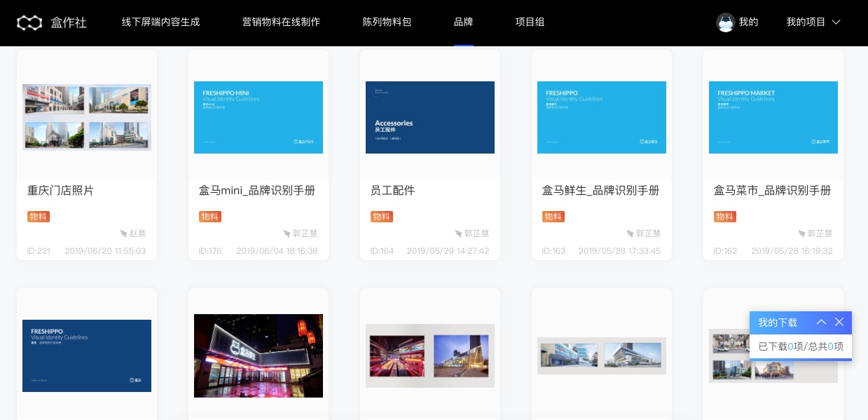Open the thumbnail with two night mall photos

pyautogui.click(x=430, y=355)
